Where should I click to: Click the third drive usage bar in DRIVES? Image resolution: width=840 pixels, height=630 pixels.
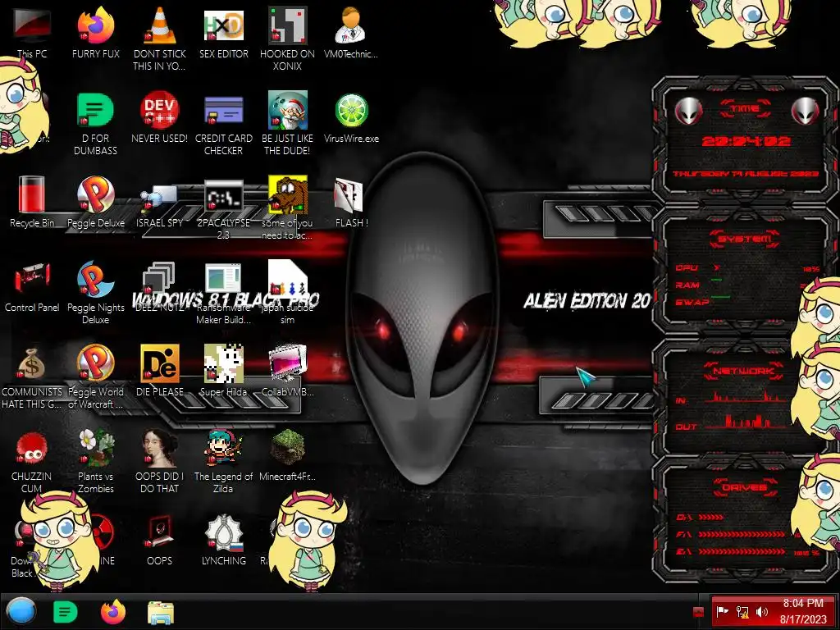click(x=742, y=551)
